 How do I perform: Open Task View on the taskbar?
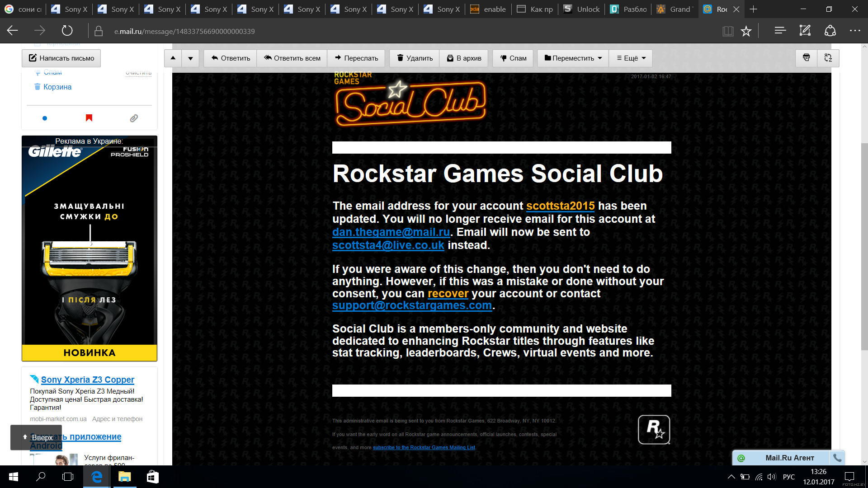click(68, 477)
